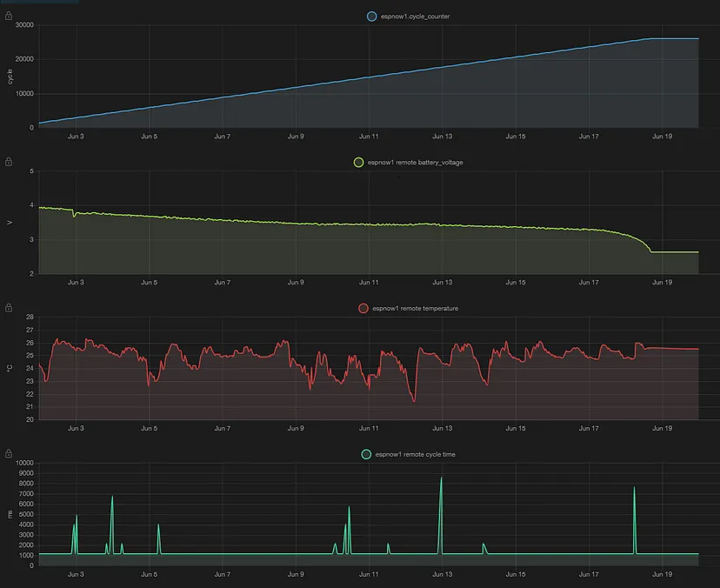Screen dimensions: 720x588
Task: Click the lowest temperature dip near Jun 12
Action: click(x=414, y=400)
